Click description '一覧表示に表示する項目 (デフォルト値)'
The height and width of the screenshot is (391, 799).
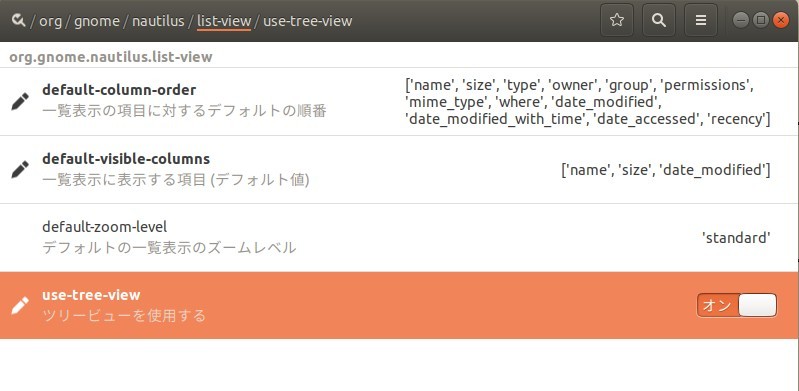pos(176,180)
